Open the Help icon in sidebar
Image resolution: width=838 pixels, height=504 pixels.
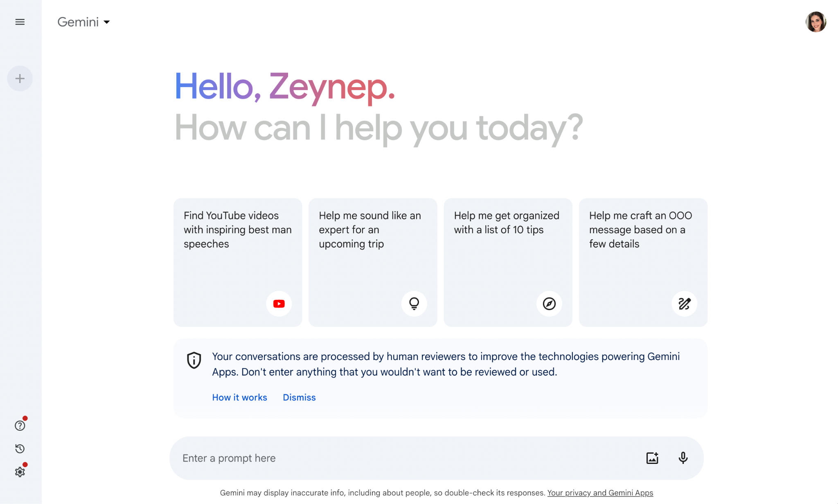(x=20, y=426)
